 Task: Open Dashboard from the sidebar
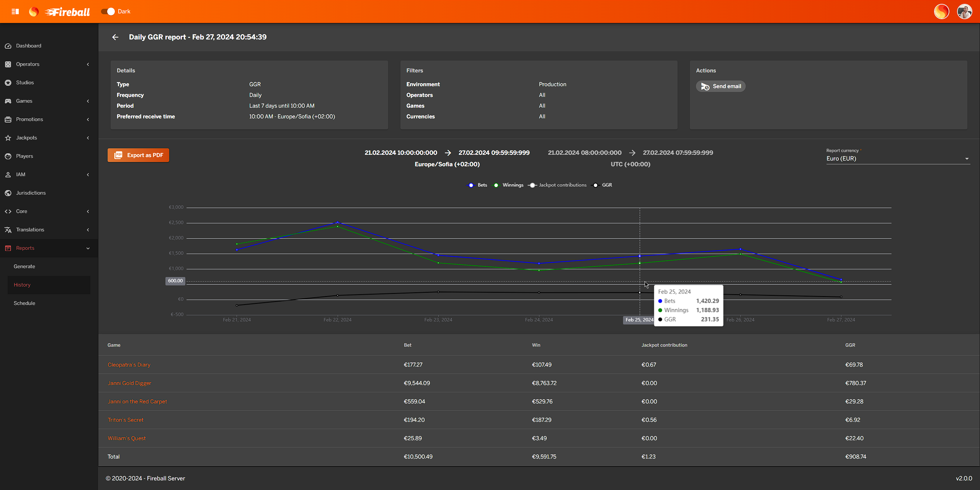point(29,46)
